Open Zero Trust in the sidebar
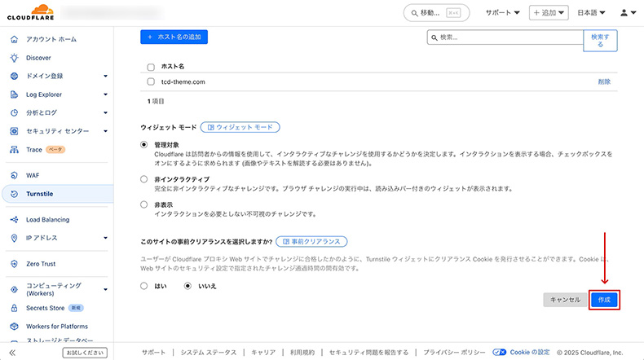644x360 pixels. tap(41, 264)
